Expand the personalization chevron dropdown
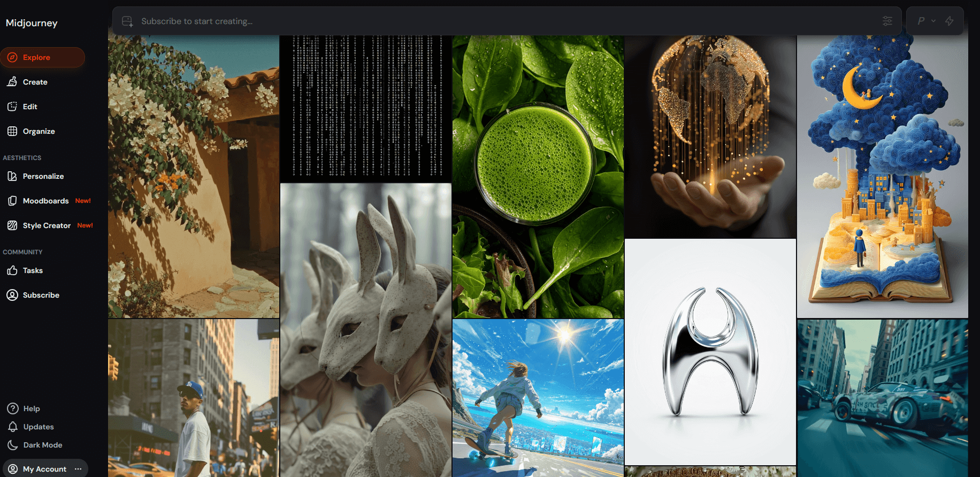This screenshot has width=980, height=477. tap(933, 21)
